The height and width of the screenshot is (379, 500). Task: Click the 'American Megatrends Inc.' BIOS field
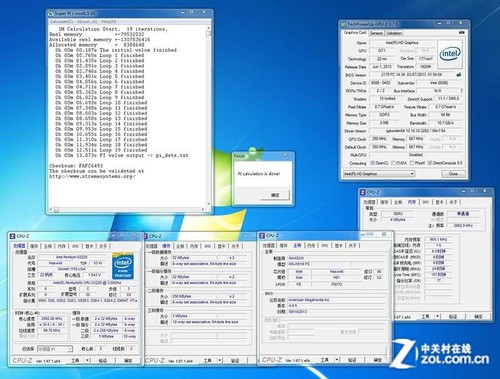click(x=337, y=300)
